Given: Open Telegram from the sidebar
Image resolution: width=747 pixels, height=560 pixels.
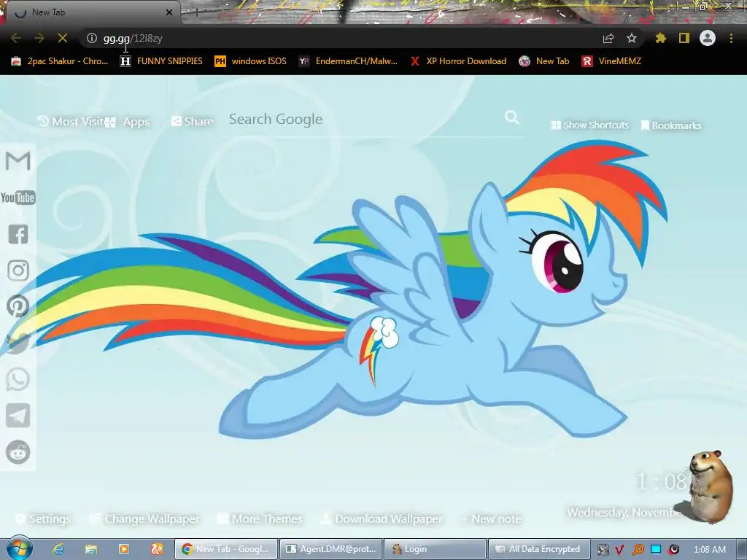Looking at the screenshot, I should [x=18, y=416].
